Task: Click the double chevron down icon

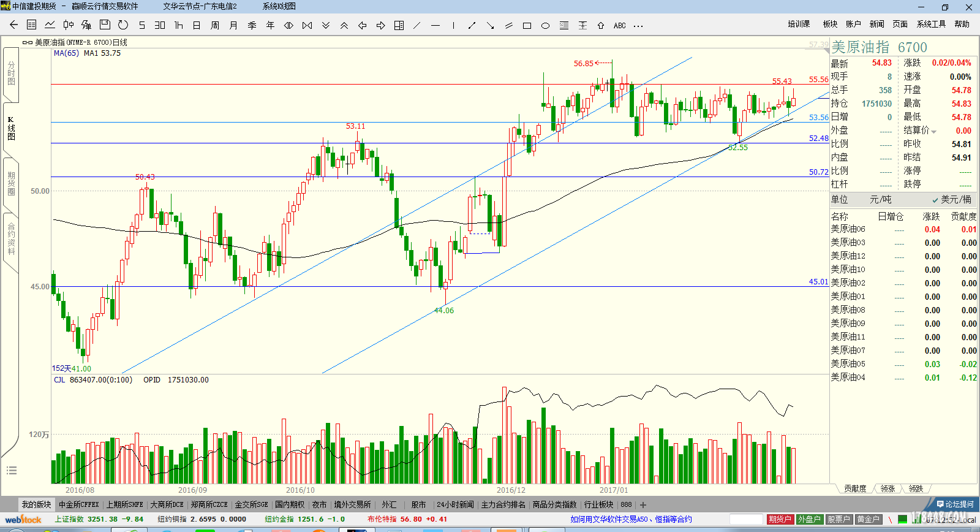Action: tap(326, 25)
